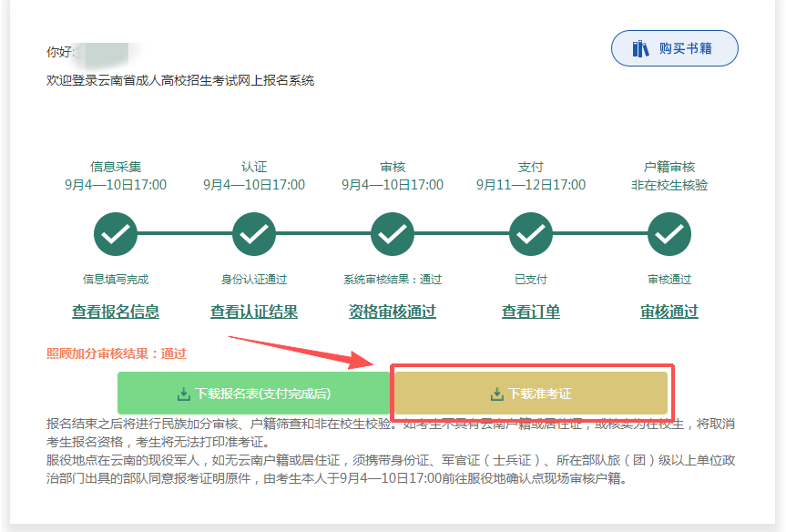Open the 资格审核通过 link
The image size is (786, 532).
tap(393, 312)
